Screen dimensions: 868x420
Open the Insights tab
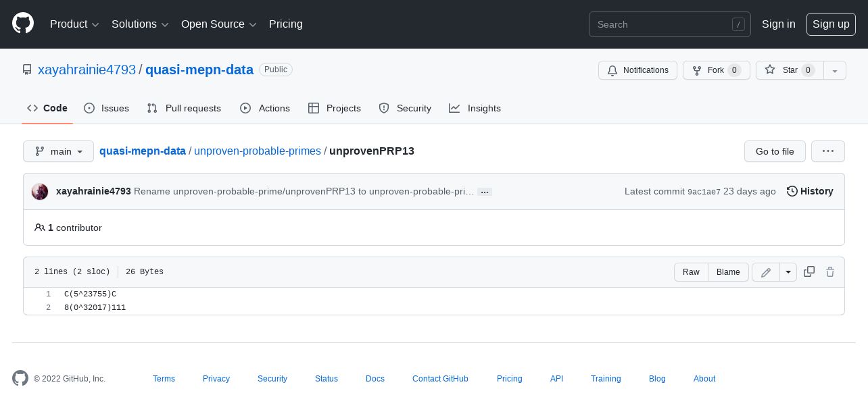[x=475, y=108]
